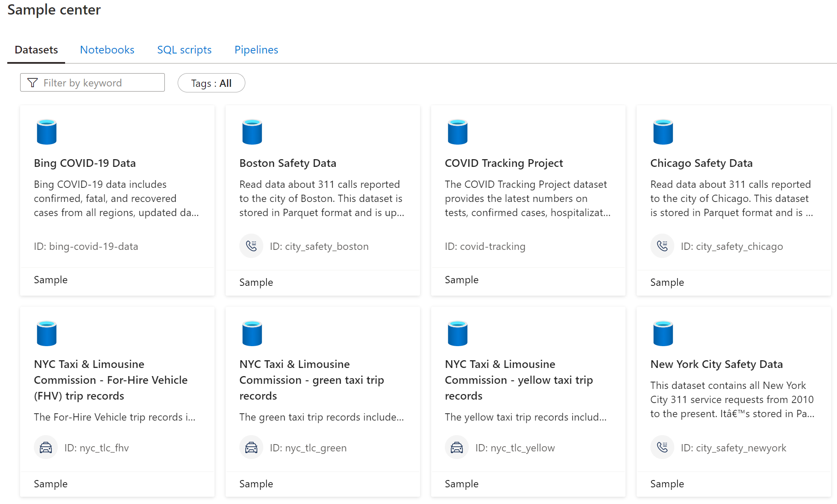Viewport: 837px width, 504px height.
Task: Click the phone icon beside city_safety_boston
Action: [251, 246]
